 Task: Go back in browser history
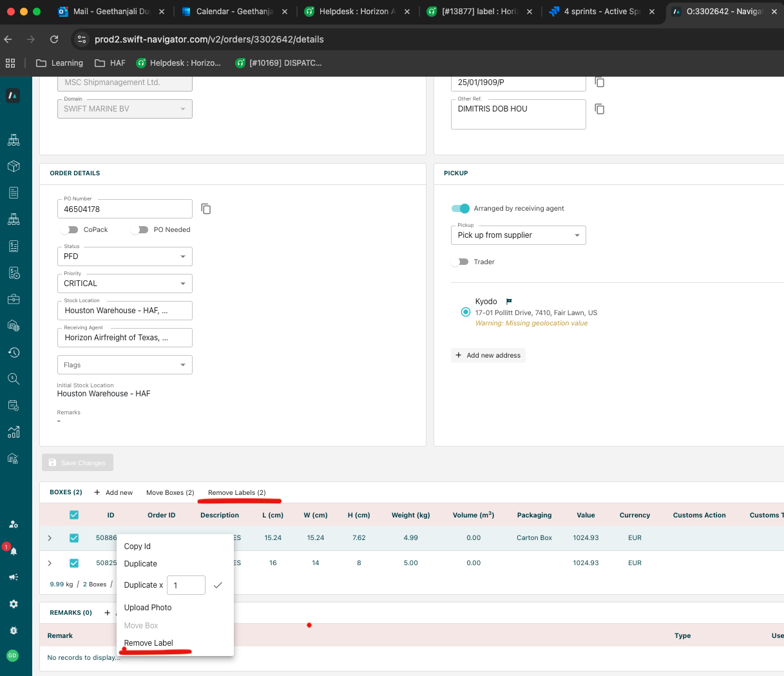8,39
